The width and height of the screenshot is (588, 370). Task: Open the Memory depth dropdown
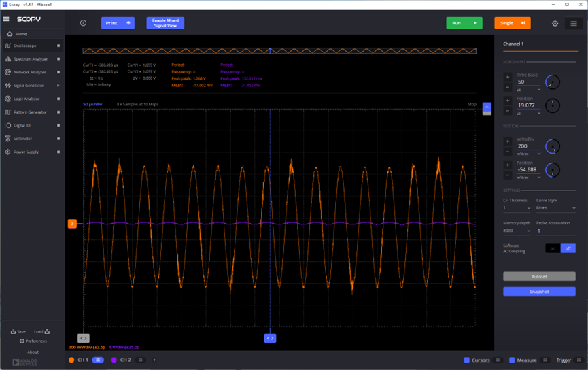[517, 231]
